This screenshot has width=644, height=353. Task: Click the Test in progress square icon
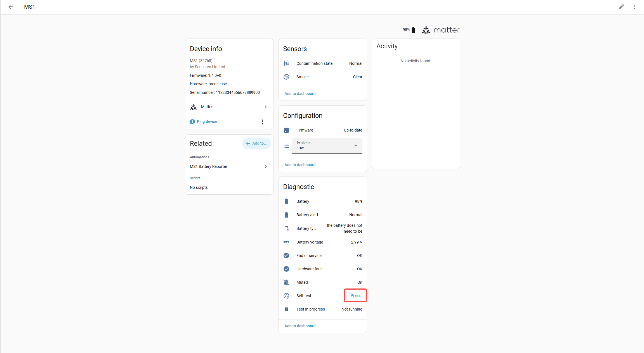pyautogui.click(x=286, y=309)
